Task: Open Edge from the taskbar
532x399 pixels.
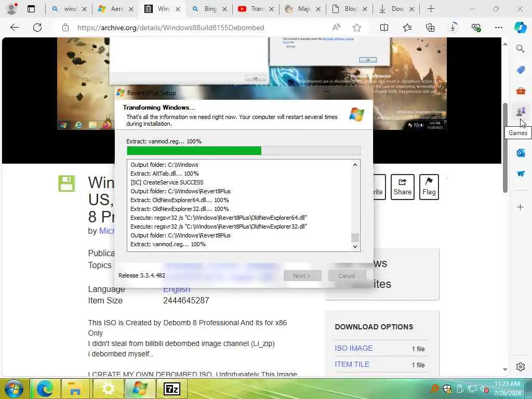Action: pyautogui.click(x=46, y=389)
